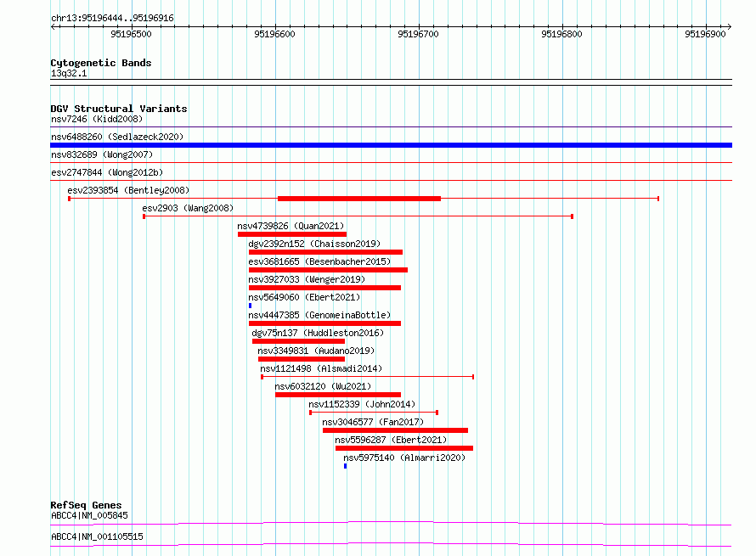Click the DGV Structural Variants track title
The image size is (756, 556).
pos(119,109)
